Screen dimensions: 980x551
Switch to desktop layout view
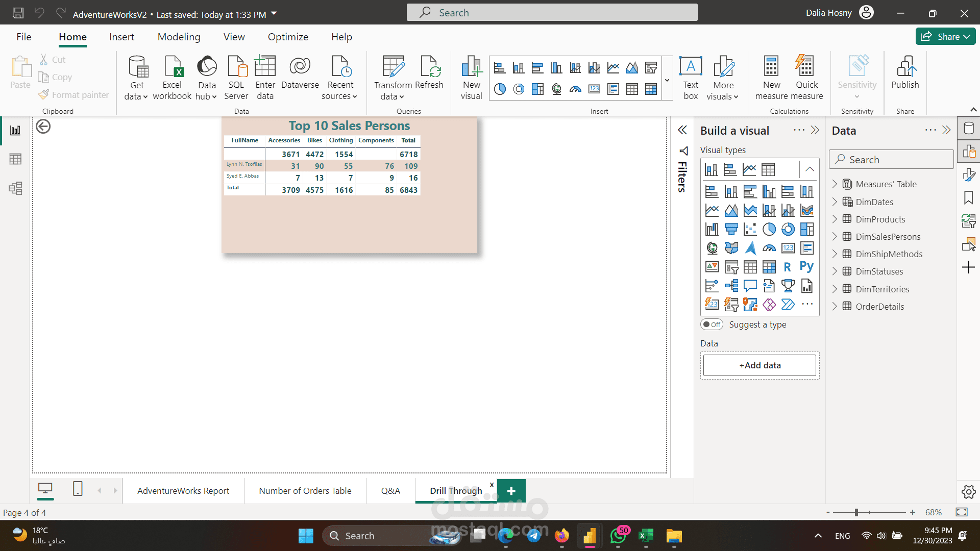pos(45,489)
